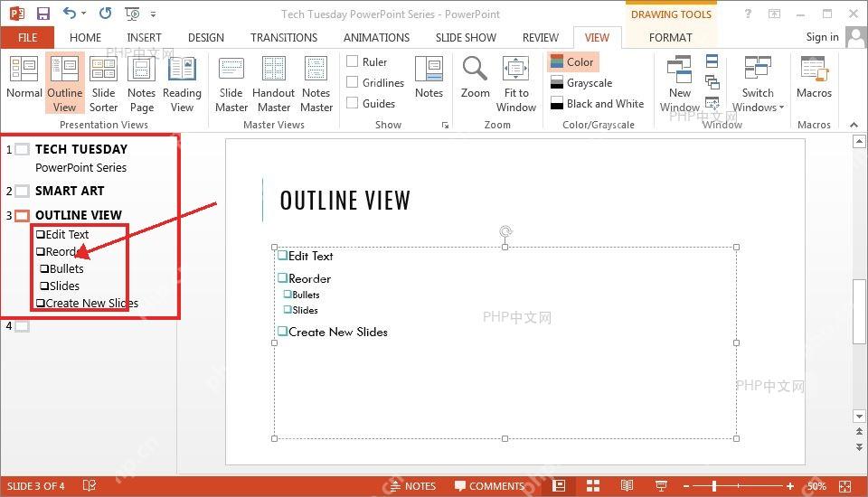
Task: Switch to Normal view in ribbon
Action: tap(24, 78)
